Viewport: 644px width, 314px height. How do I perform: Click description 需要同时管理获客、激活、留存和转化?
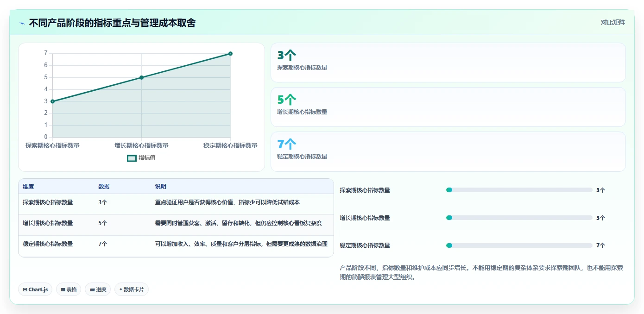tap(239, 223)
